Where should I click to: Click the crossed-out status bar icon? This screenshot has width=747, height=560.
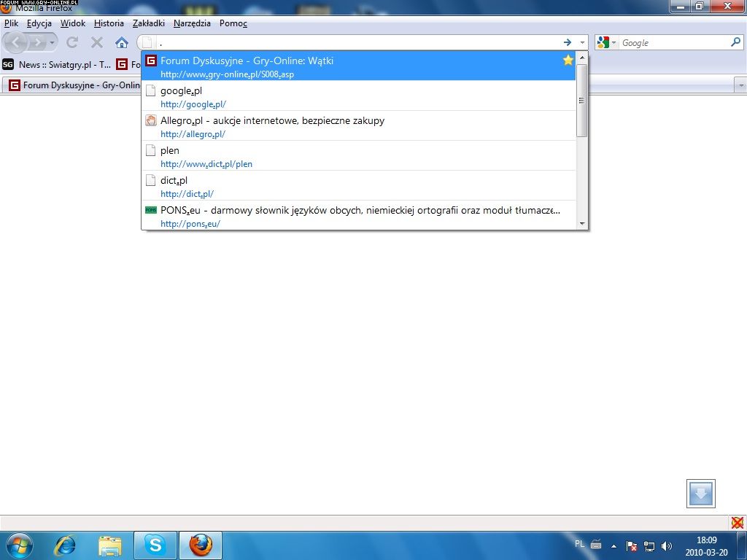738,523
